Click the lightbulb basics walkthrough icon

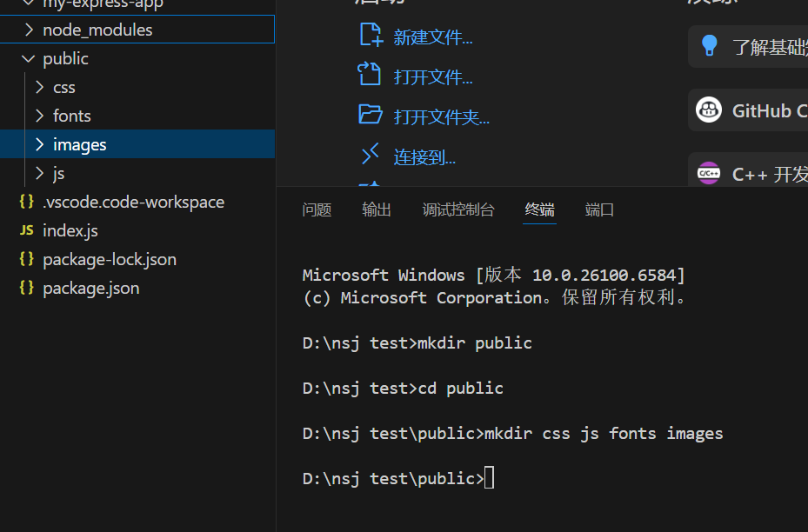click(x=710, y=46)
